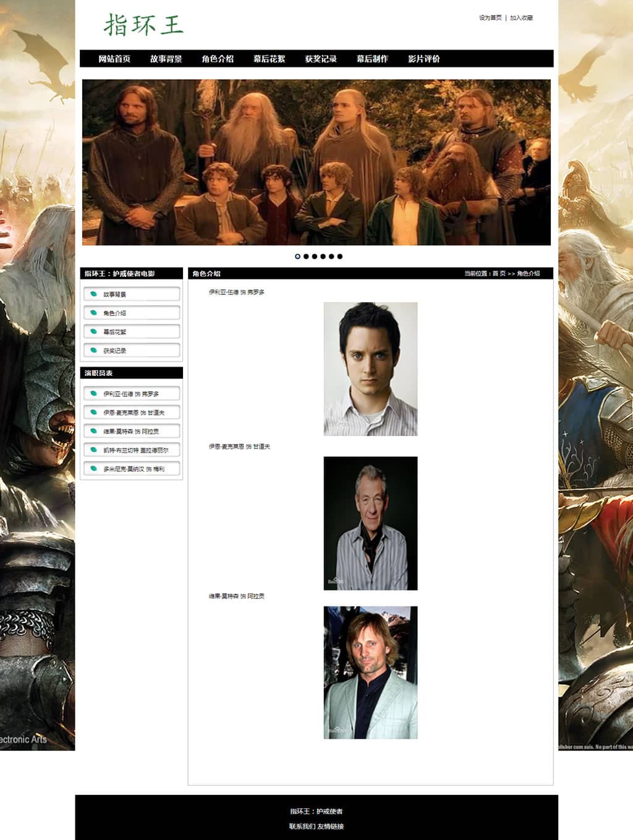The image size is (633, 840).
Task: Select the fourth carousel slide dot
Action: [x=323, y=257]
